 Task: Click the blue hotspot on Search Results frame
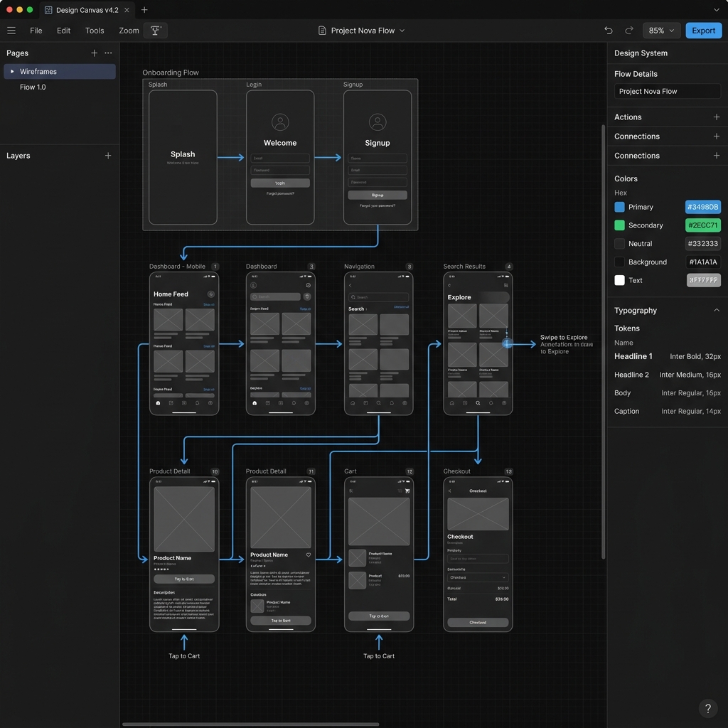(x=507, y=343)
